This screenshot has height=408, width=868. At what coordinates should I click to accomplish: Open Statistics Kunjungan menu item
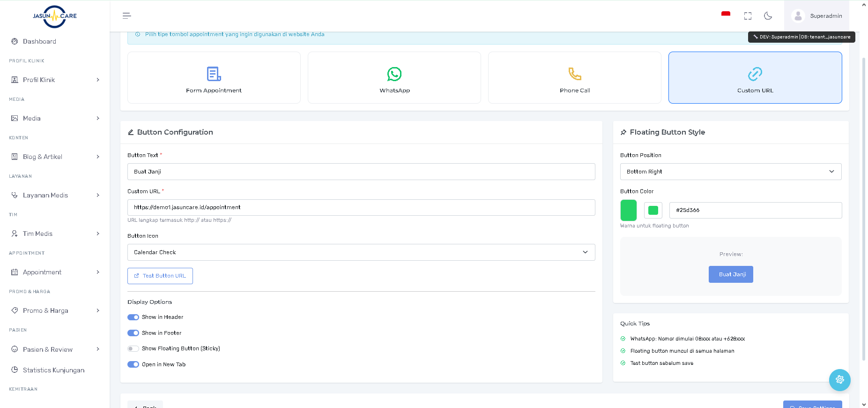point(53,370)
